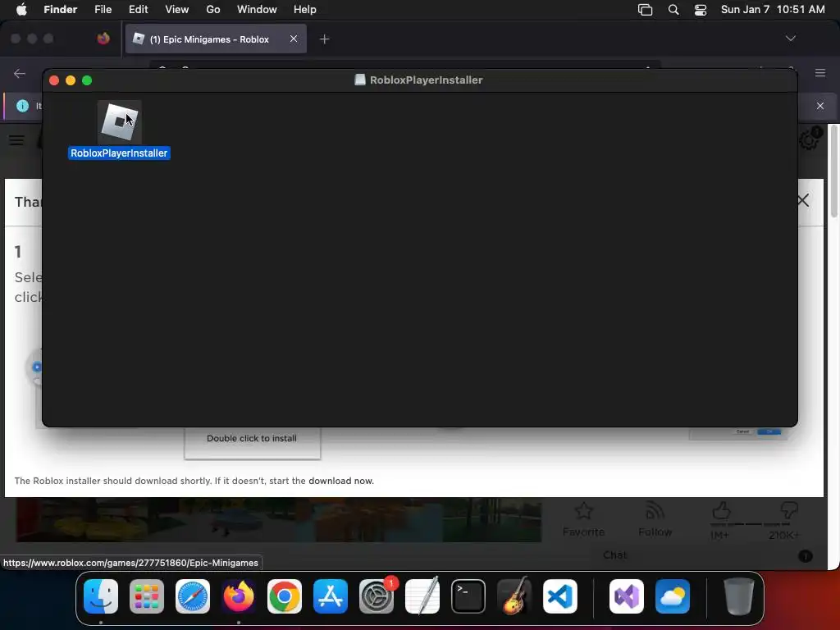Open the File menu
This screenshot has height=630, width=840.
pyautogui.click(x=103, y=10)
